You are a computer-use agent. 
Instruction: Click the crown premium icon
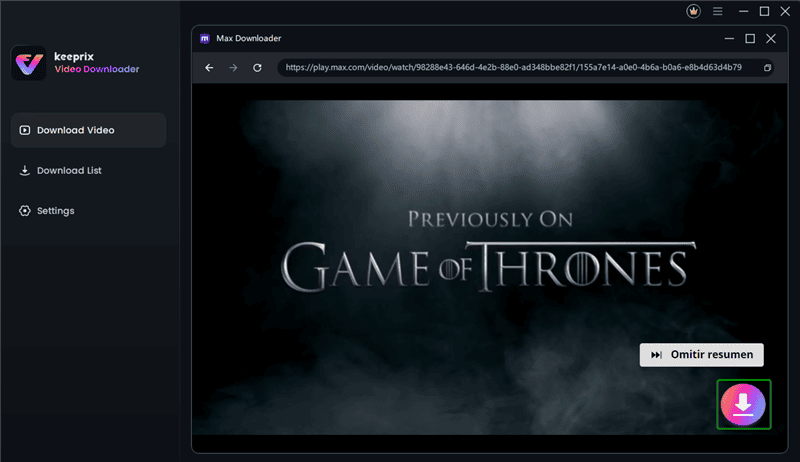coord(693,11)
